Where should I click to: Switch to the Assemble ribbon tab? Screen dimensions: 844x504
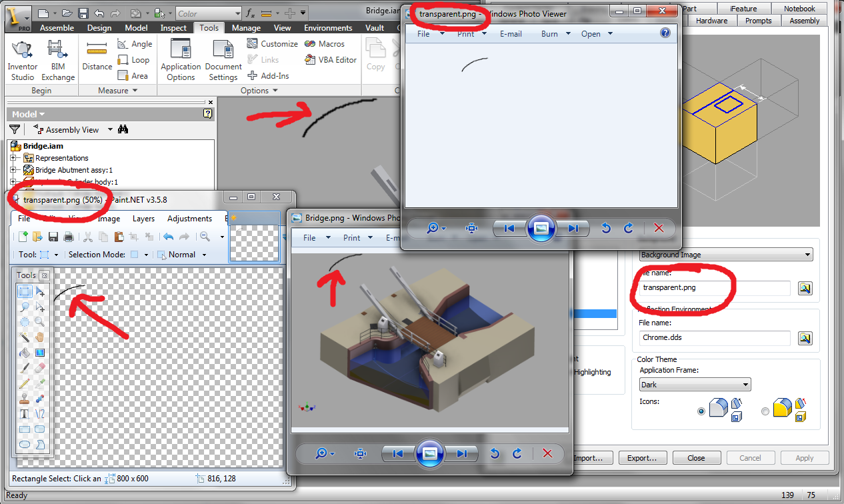pyautogui.click(x=57, y=28)
